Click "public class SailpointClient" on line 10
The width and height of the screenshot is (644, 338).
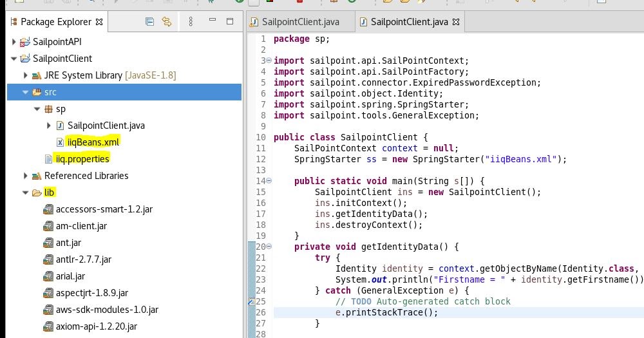345,137
